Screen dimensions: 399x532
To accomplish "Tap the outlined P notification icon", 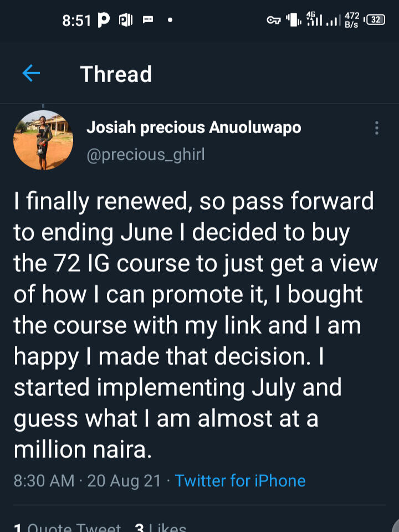I will point(126,21).
